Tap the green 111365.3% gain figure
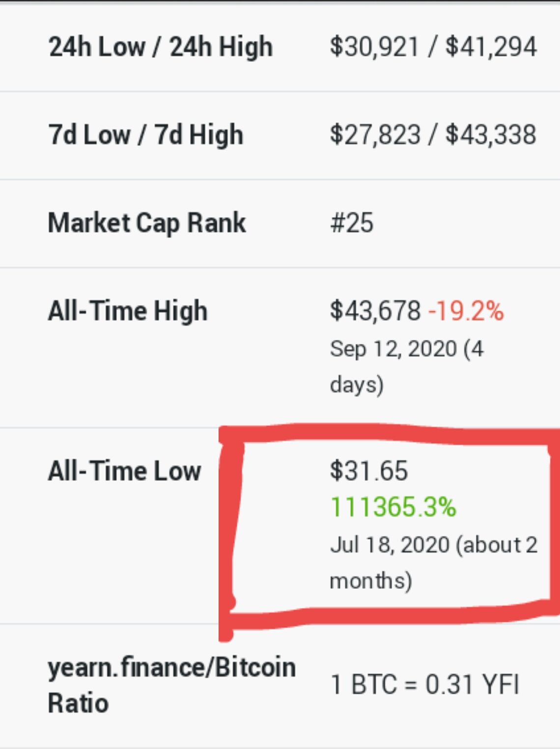560x749 pixels. [393, 507]
